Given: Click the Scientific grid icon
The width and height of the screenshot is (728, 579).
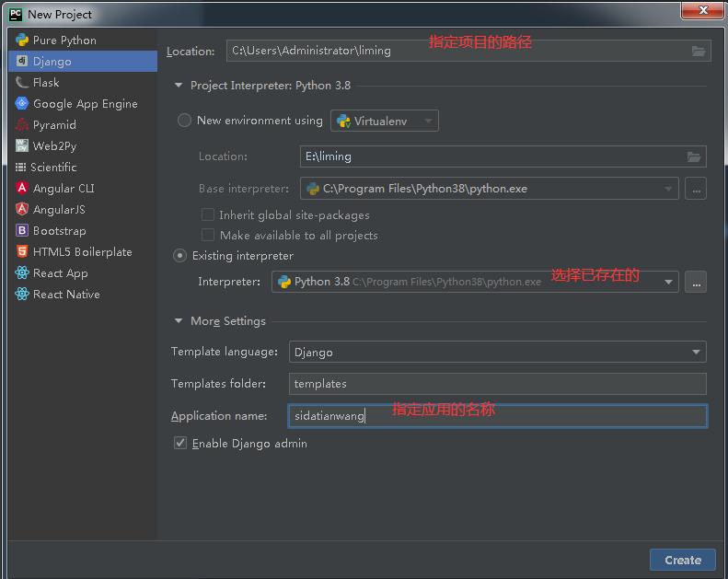Looking at the screenshot, I should [x=20, y=167].
